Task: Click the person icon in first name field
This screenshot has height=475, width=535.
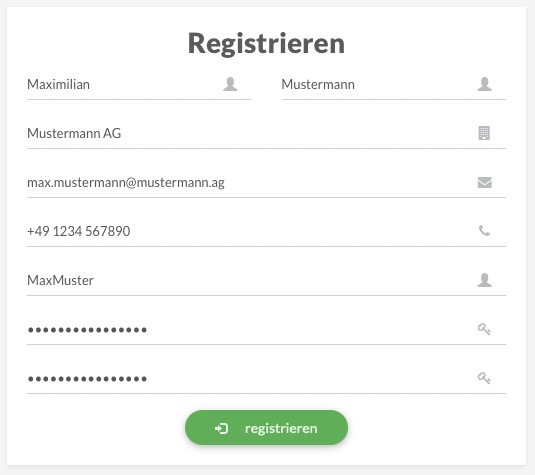Action: pos(230,84)
